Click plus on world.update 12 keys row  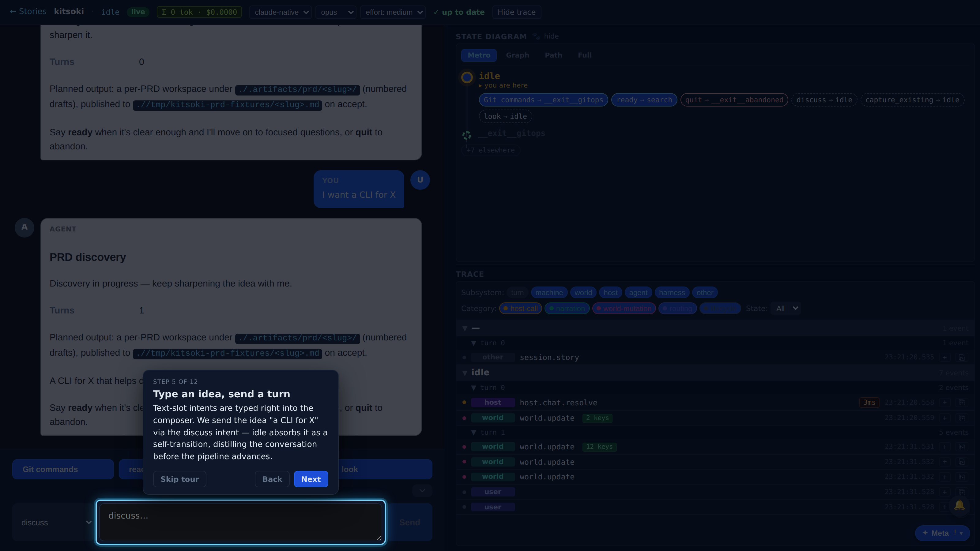[944, 446]
